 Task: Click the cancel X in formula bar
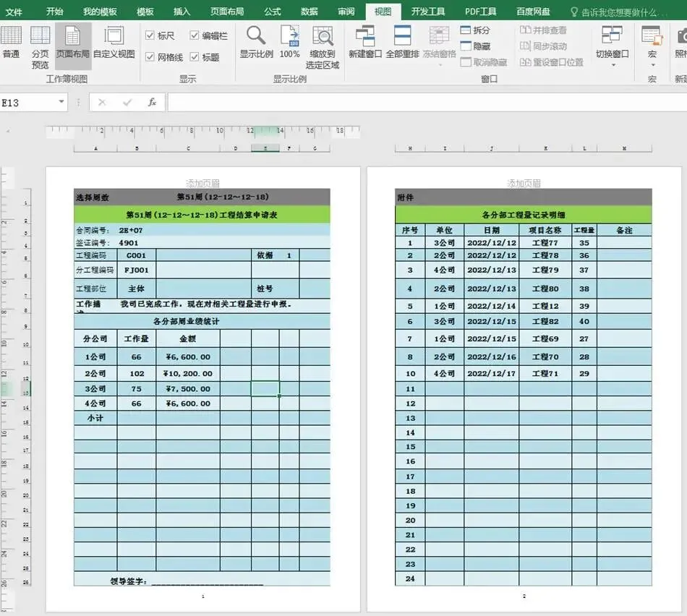[x=102, y=103]
